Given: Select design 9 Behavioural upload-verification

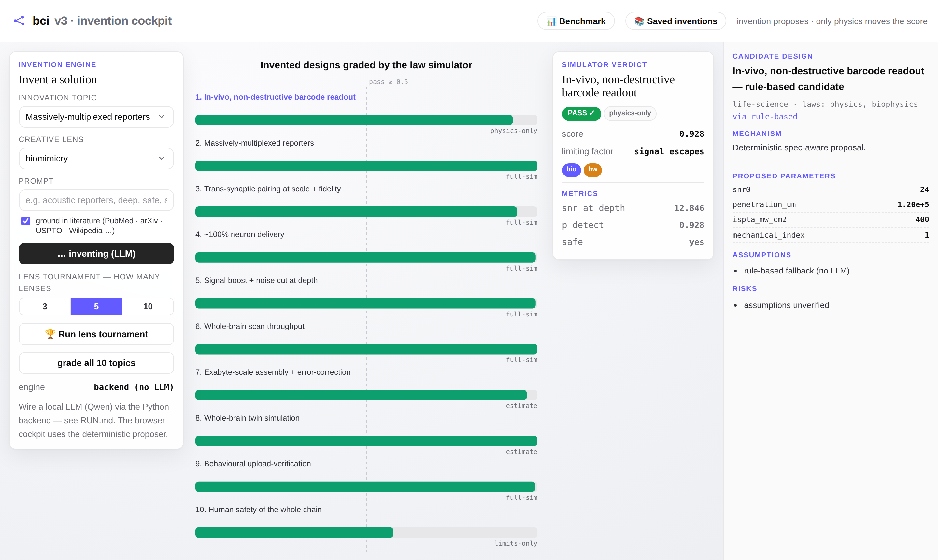Looking at the screenshot, I should click(253, 464).
